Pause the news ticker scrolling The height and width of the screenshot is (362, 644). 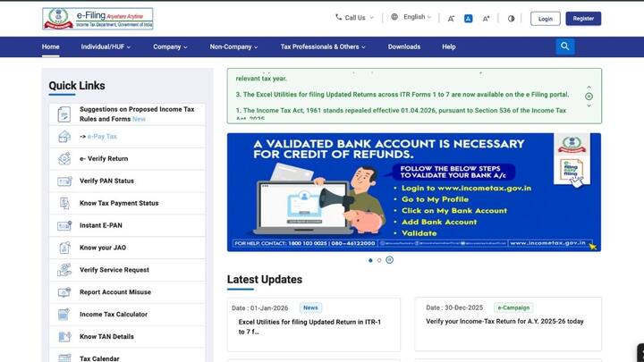pos(589,97)
